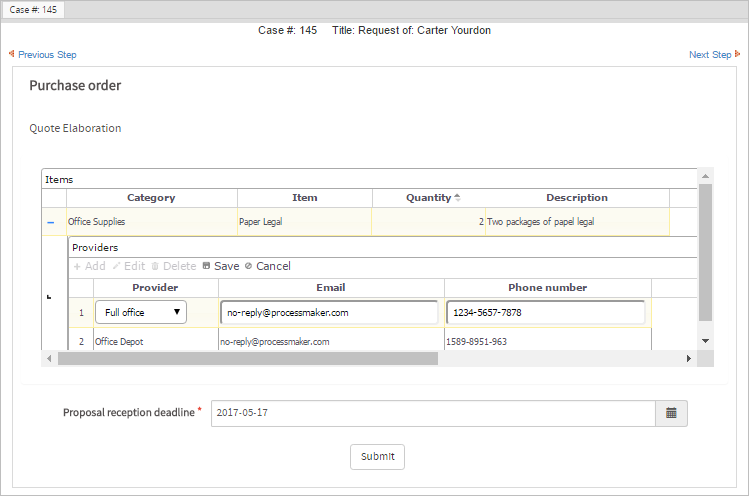749x496 pixels.
Task: Click the provider Email input field
Action: pyautogui.click(x=329, y=312)
